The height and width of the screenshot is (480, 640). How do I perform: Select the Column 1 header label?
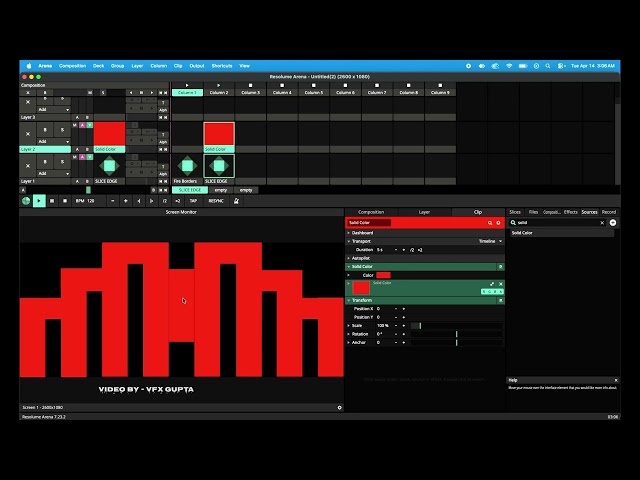tap(187, 93)
